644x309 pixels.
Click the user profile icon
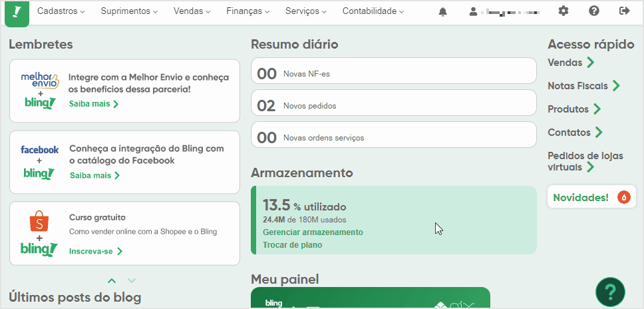(x=473, y=11)
